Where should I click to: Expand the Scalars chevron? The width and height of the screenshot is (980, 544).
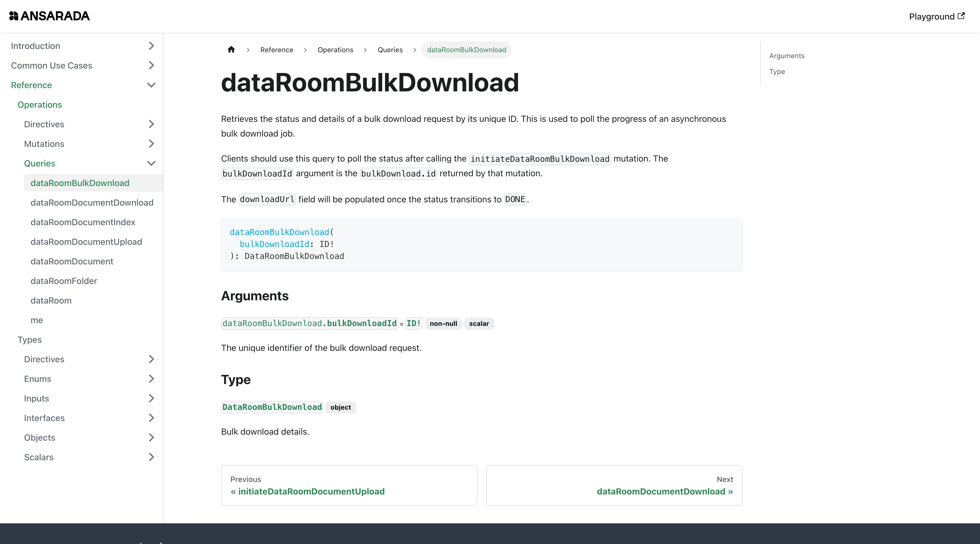tap(151, 457)
